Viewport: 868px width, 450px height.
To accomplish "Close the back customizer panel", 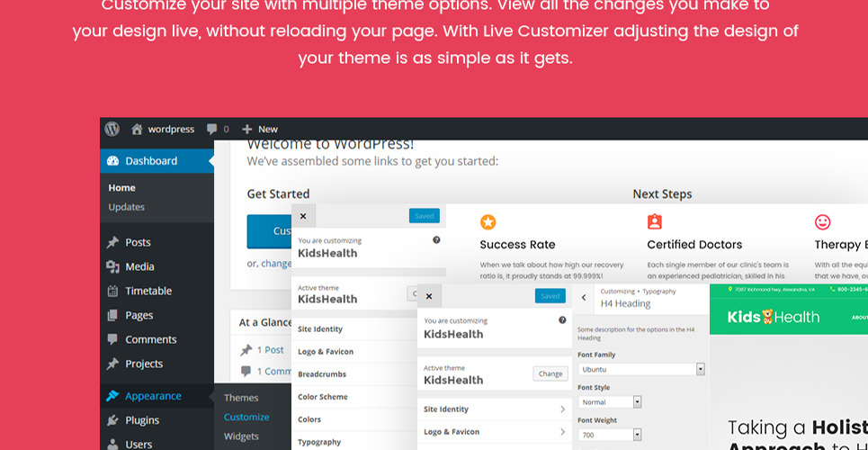I will coord(303,216).
